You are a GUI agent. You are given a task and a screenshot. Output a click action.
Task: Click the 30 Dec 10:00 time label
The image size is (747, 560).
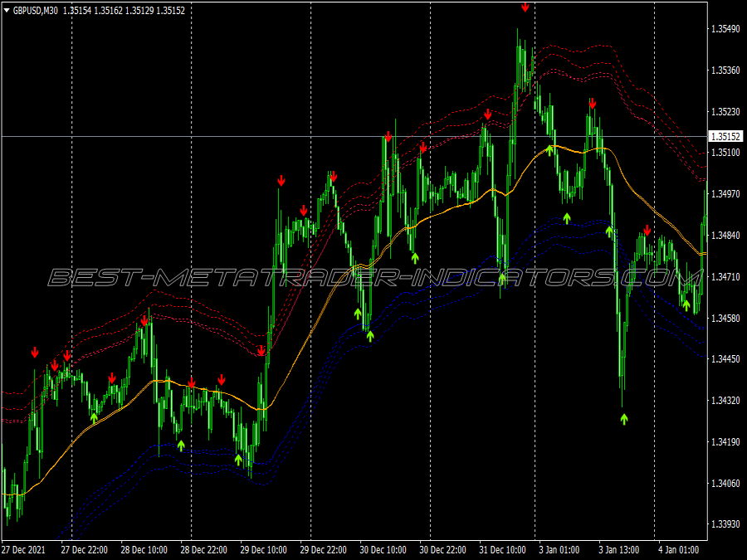383,549
